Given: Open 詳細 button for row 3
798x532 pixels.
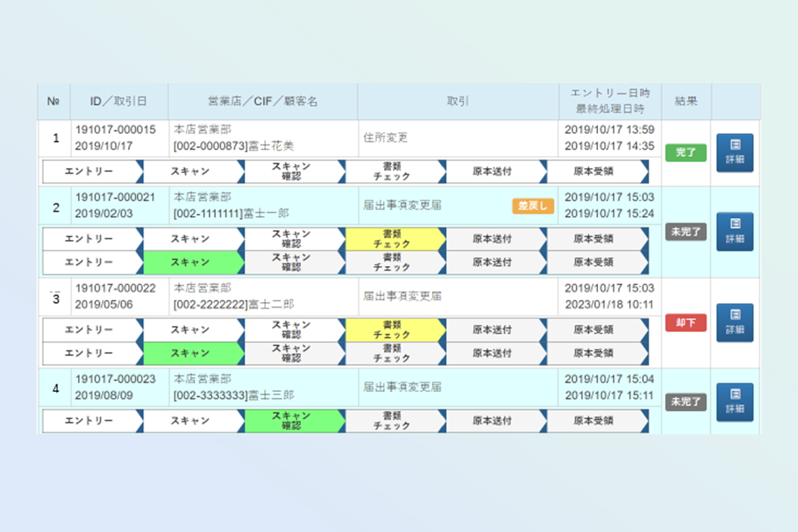Looking at the screenshot, I should 735,322.
